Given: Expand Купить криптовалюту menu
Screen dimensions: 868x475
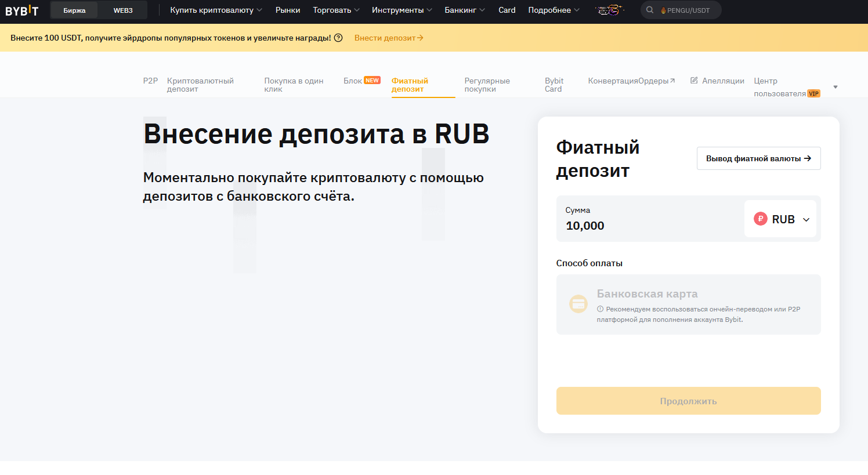Looking at the screenshot, I should click(x=216, y=10).
